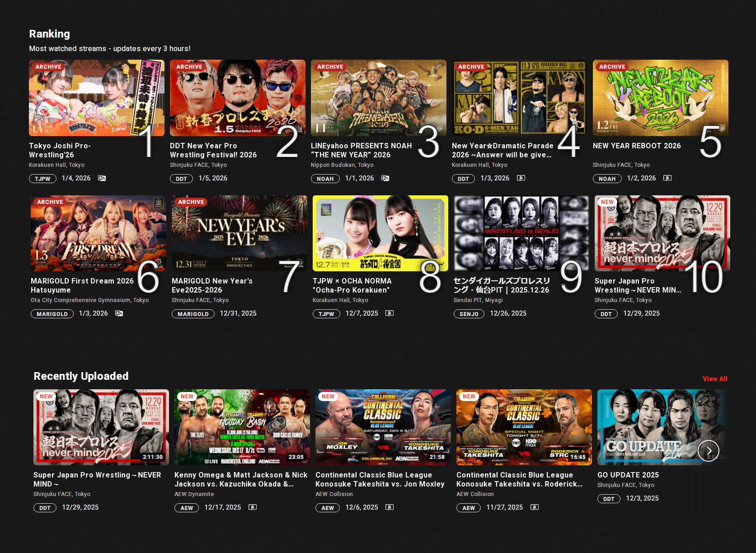
Task: Select the AEW tag dated 12/17, 2025
Action: coord(187,508)
